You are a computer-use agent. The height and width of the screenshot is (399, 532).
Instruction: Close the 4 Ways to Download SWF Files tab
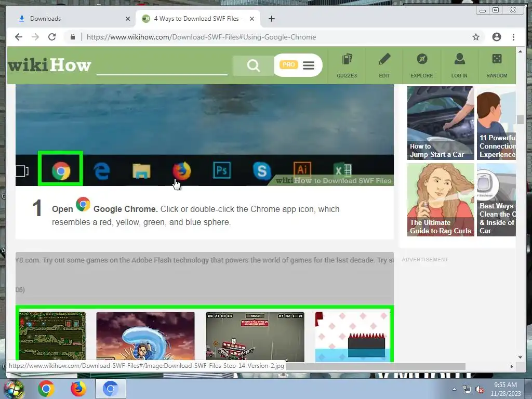252,19
